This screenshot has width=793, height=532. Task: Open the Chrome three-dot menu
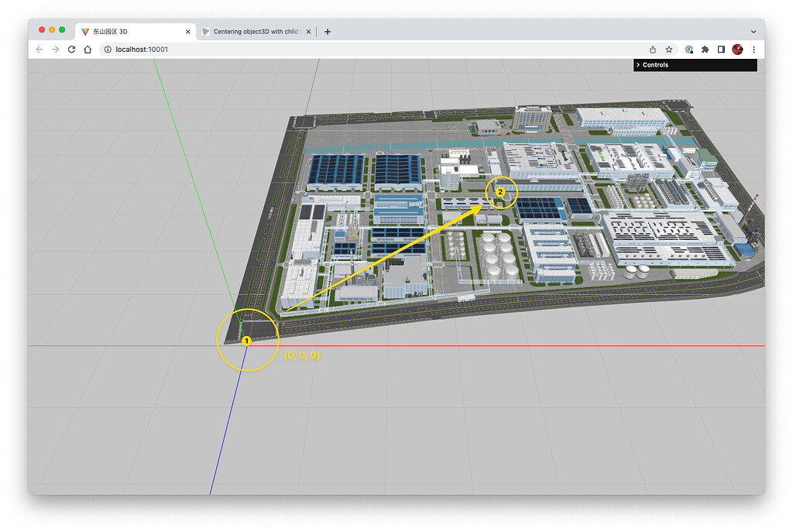click(754, 49)
